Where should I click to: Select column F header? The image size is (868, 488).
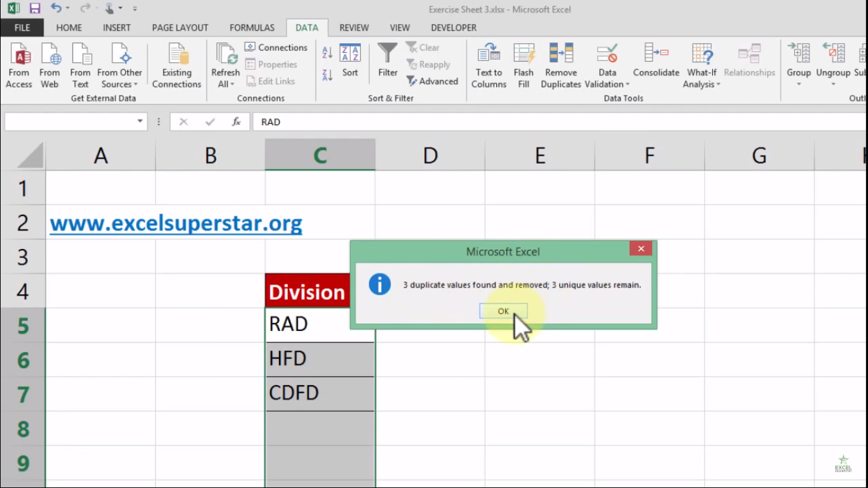pos(649,155)
